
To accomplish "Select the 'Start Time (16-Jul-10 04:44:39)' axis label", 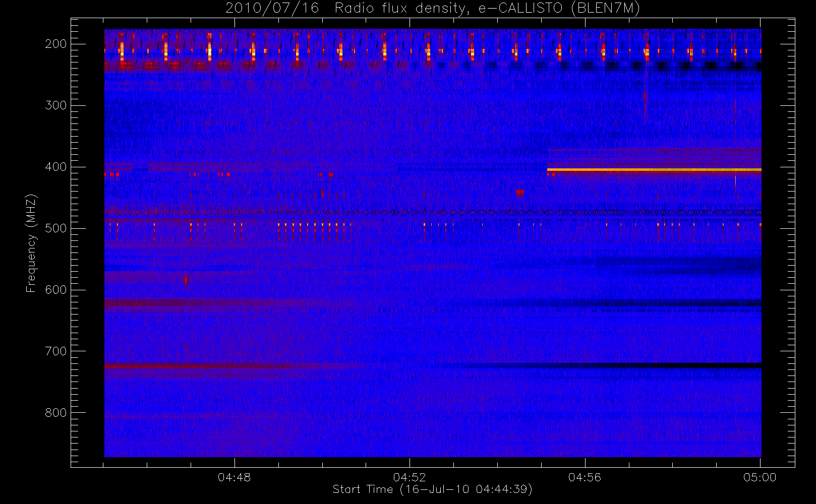I will click(433, 489).
